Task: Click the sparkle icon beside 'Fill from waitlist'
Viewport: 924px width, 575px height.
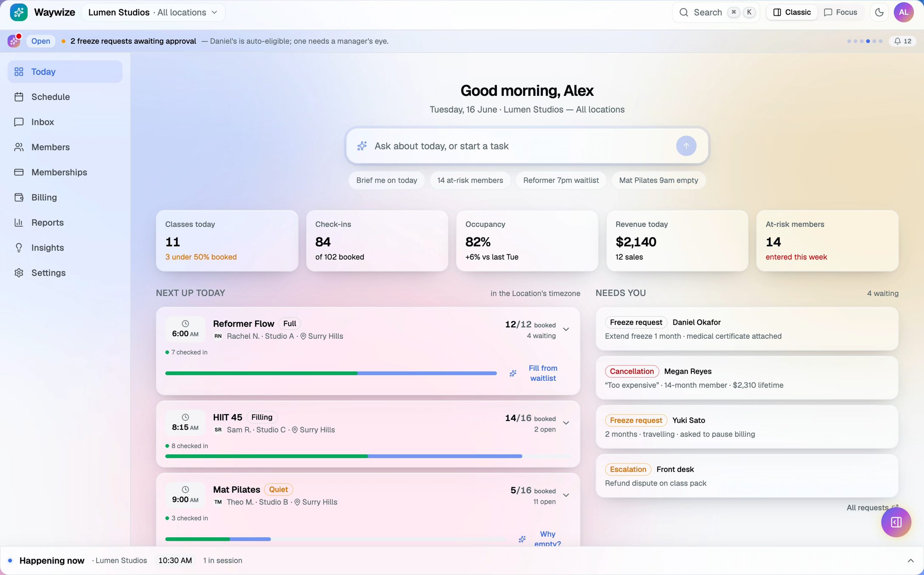Action: pyautogui.click(x=513, y=373)
